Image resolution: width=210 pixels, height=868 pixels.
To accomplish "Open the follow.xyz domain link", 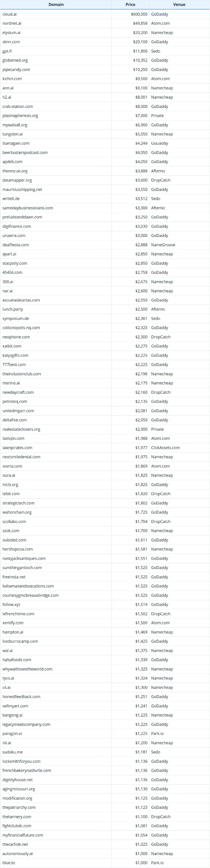I will 11,605.
